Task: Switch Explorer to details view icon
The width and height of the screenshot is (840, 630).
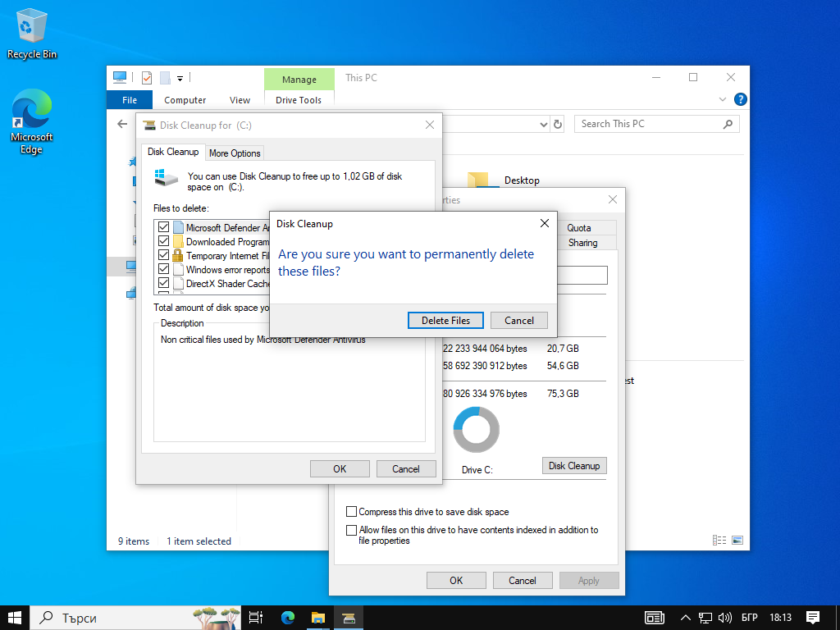Action: click(x=719, y=540)
